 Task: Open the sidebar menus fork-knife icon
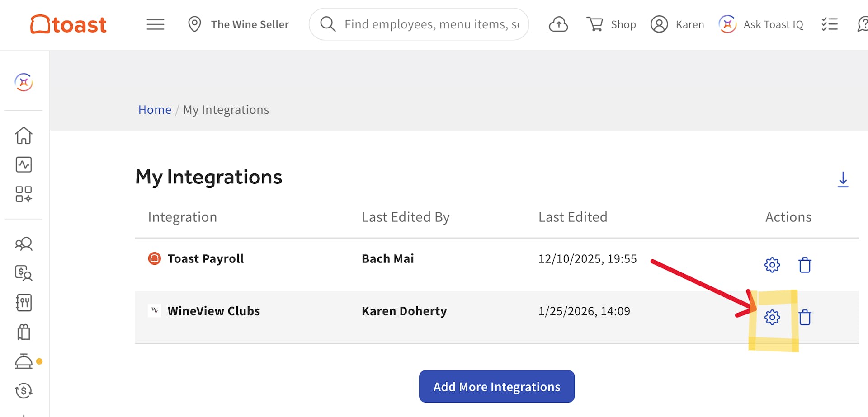(24, 303)
